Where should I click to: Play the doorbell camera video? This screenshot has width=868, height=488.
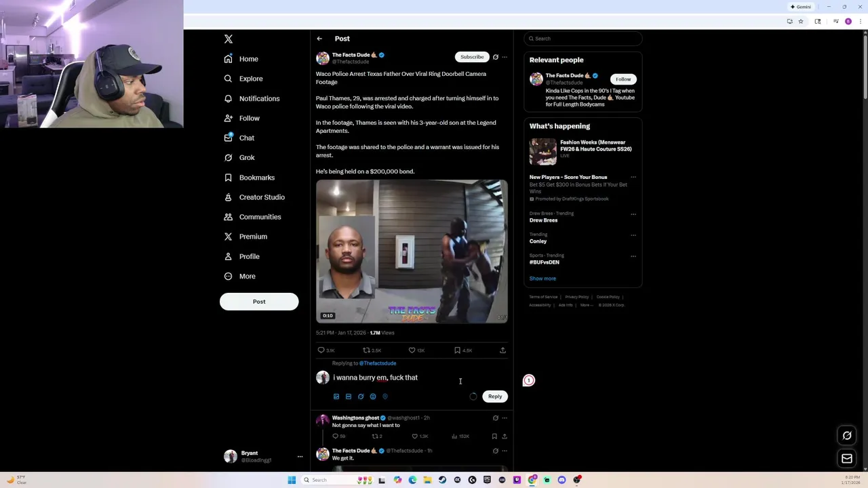click(412, 251)
